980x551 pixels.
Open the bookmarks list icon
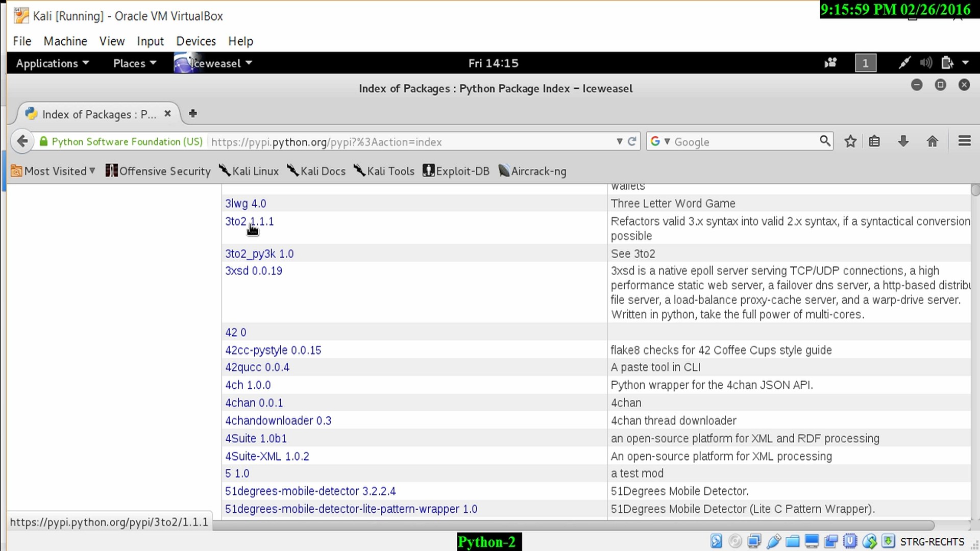(874, 141)
